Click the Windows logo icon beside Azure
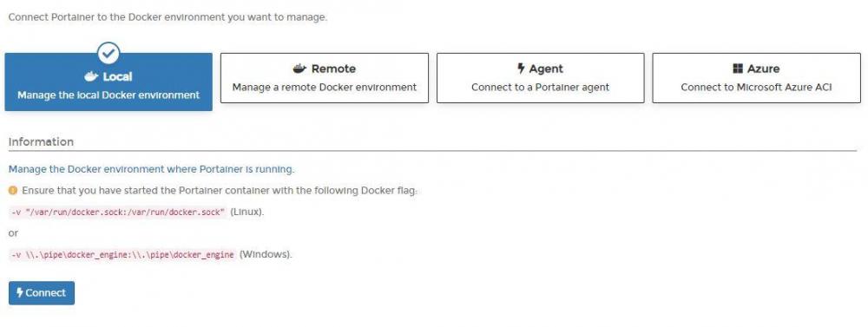 [x=737, y=69]
